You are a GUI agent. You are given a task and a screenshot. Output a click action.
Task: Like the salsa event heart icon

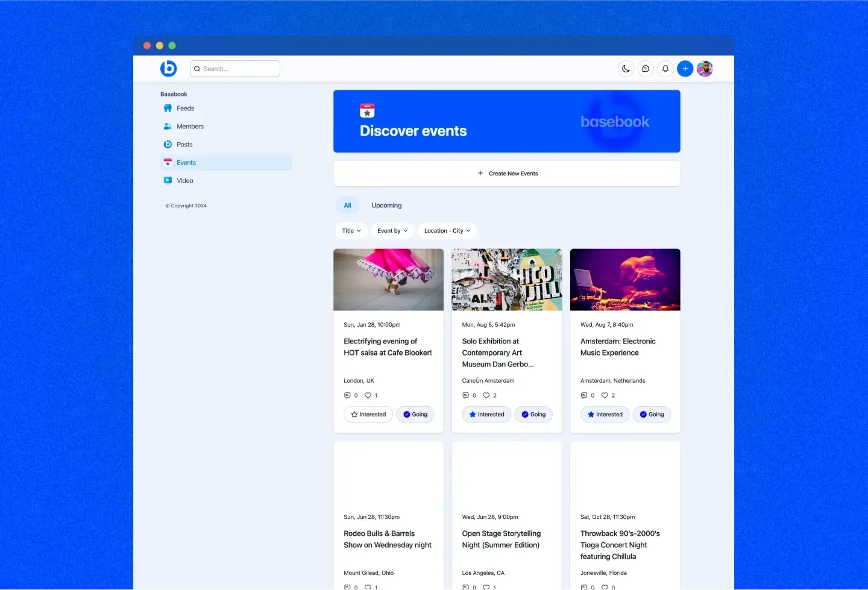(x=368, y=396)
